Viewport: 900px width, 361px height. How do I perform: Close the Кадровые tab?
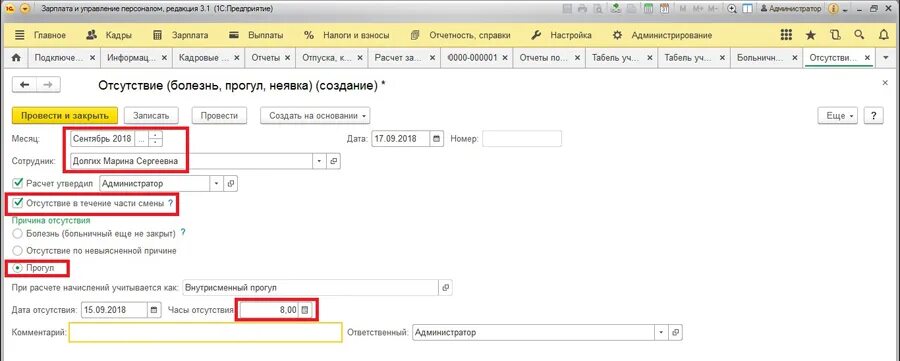click(236, 58)
